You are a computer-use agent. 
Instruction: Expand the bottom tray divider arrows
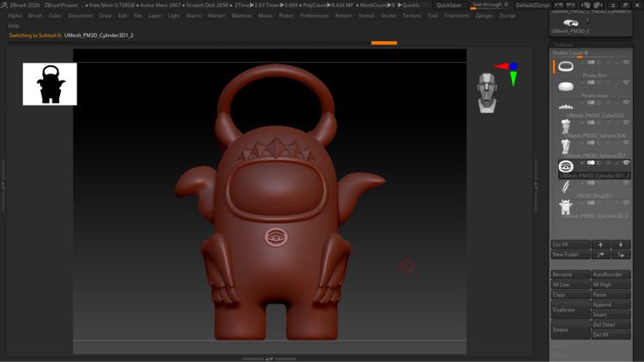tap(270, 359)
